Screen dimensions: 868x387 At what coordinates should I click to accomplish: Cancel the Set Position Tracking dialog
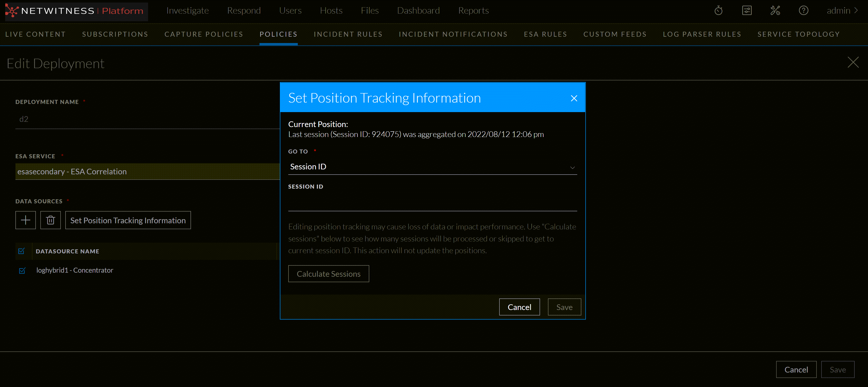tap(519, 307)
